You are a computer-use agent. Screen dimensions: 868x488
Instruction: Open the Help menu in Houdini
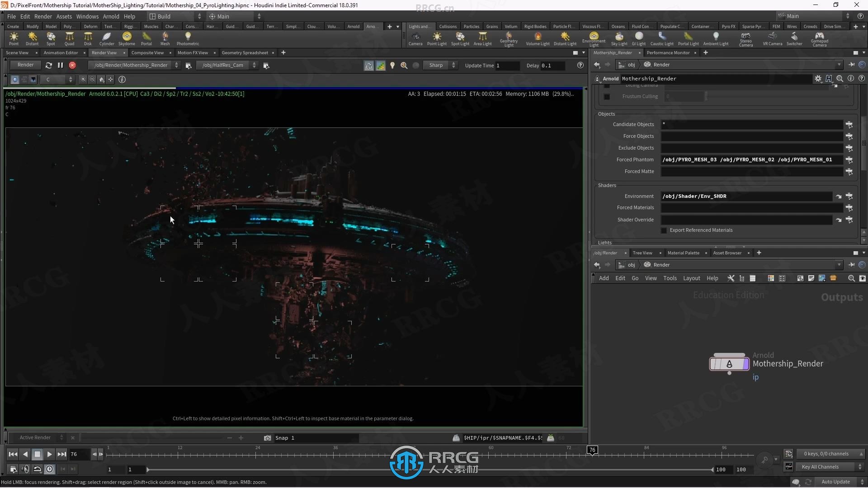pyautogui.click(x=129, y=16)
